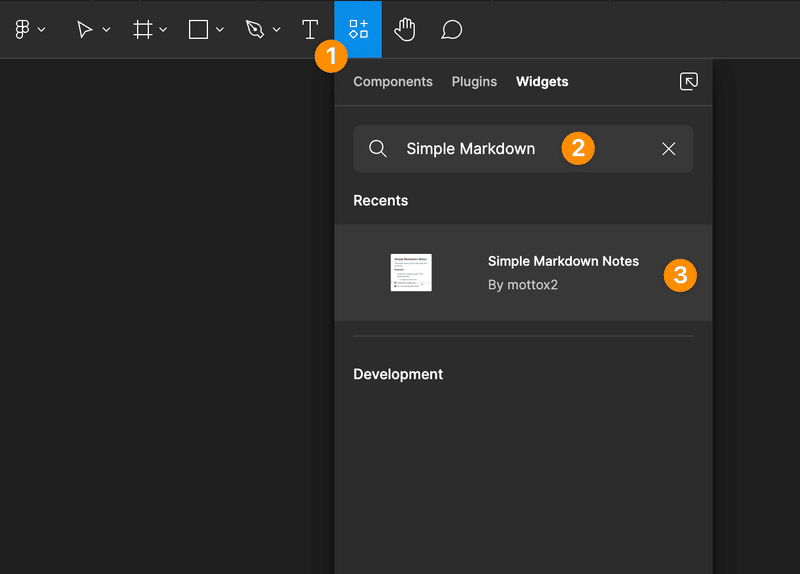This screenshot has height=574, width=800.
Task: Click the Resources tool icon
Action: point(358,29)
